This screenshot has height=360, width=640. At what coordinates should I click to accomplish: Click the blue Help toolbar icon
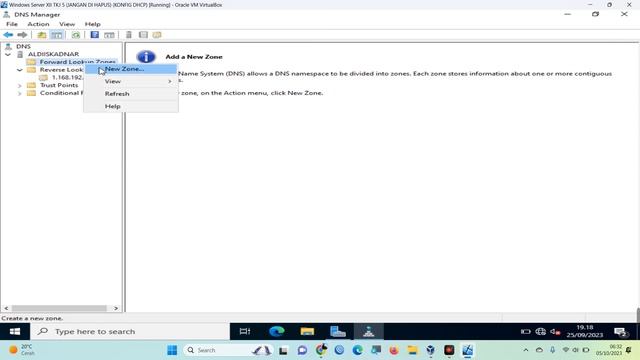click(95, 35)
